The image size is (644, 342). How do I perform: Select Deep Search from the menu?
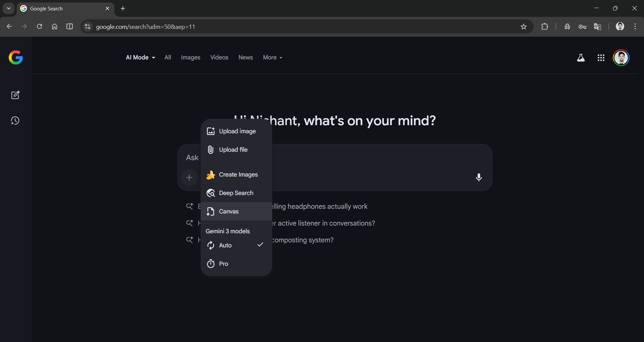236,193
